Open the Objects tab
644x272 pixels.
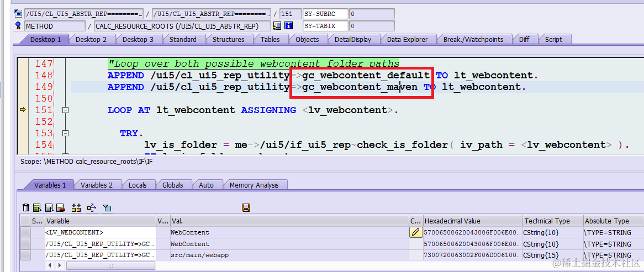coord(307,39)
